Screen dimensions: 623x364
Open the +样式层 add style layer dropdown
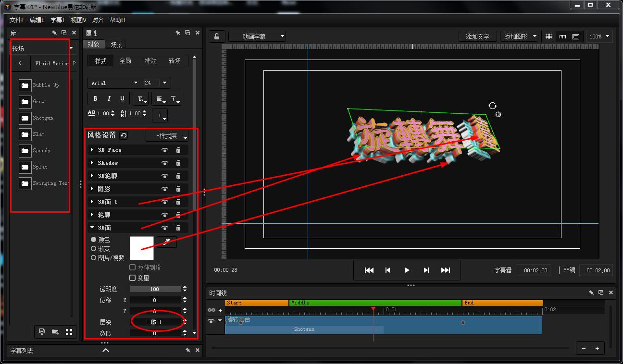pyautogui.click(x=167, y=136)
